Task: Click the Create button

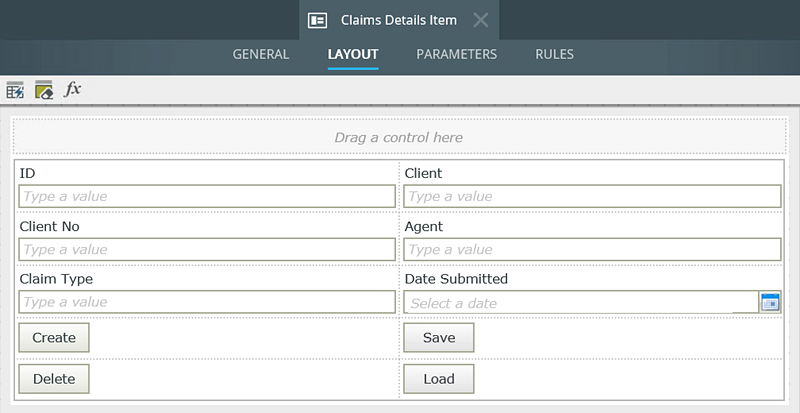Action: [x=54, y=338]
